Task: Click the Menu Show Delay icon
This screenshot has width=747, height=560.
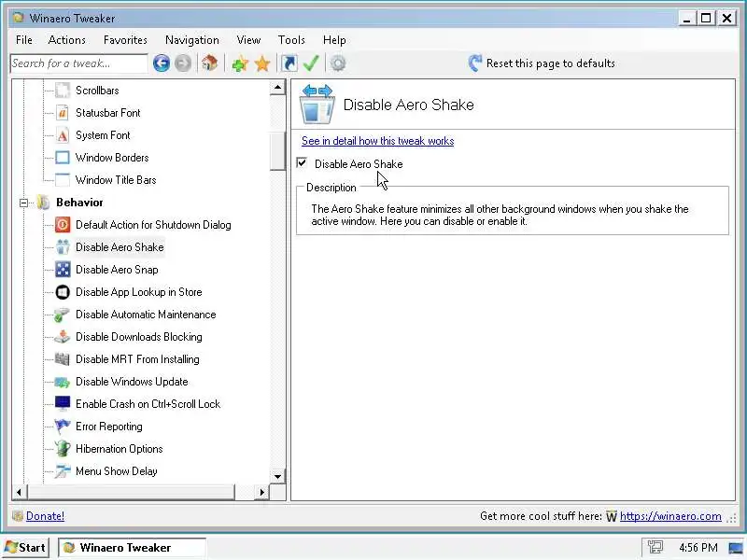Action: tap(63, 471)
